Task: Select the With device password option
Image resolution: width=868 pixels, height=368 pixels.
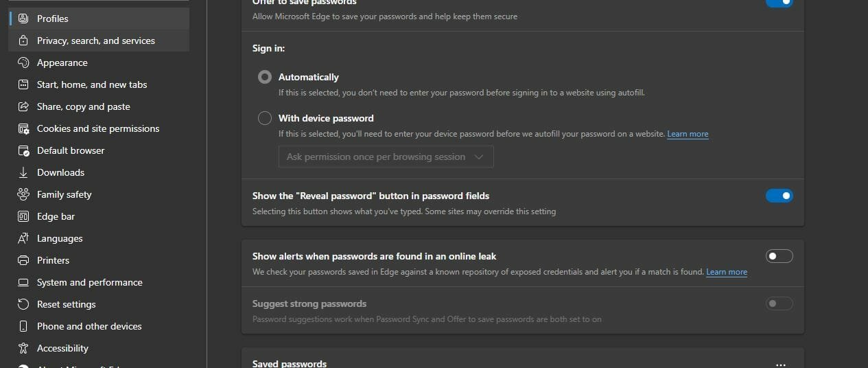Action: (265, 118)
